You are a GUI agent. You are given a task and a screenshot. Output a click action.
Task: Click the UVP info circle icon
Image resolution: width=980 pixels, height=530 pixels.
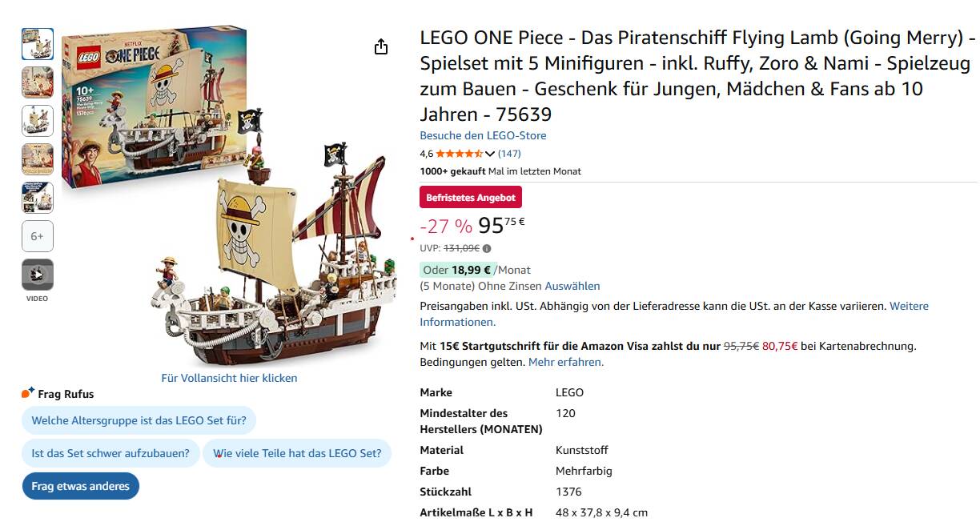click(x=487, y=249)
